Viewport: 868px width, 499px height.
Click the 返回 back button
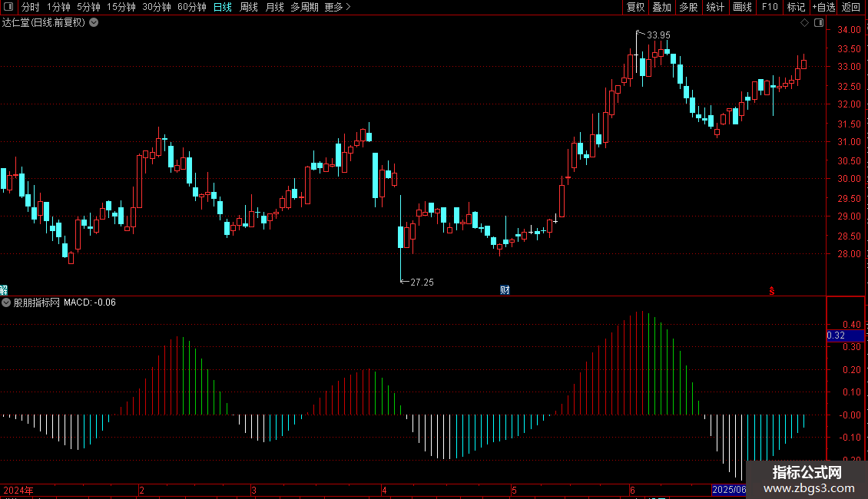(x=851, y=7)
